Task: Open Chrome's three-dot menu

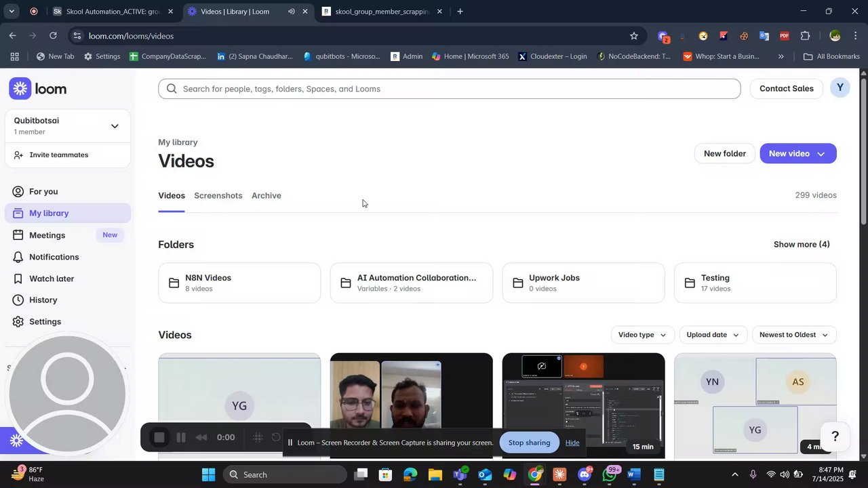Action: point(855,36)
